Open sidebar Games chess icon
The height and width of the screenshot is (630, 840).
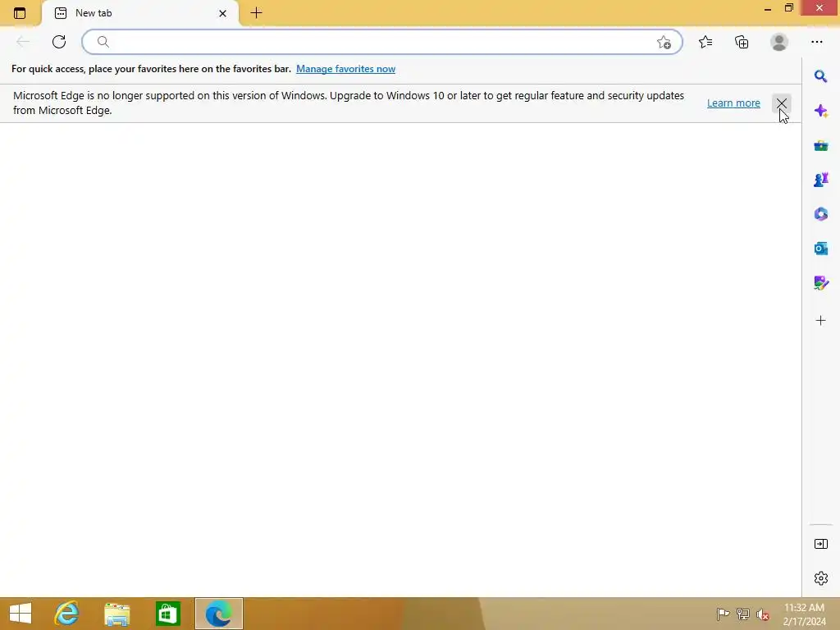pyautogui.click(x=820, y=180)
